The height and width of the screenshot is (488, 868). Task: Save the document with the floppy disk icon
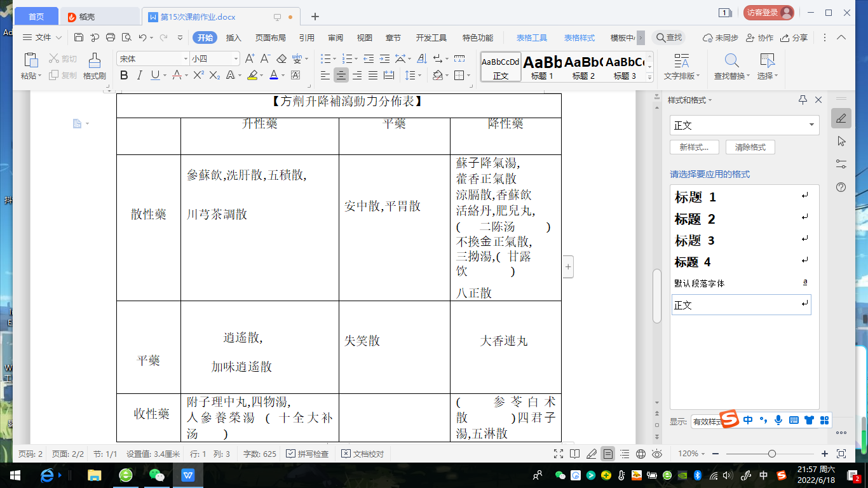(x=79, y=37)
